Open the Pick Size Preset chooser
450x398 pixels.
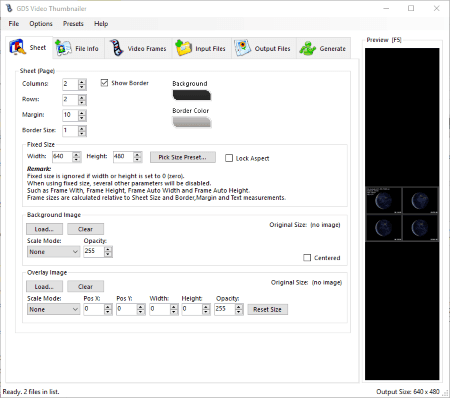point(183,157)
